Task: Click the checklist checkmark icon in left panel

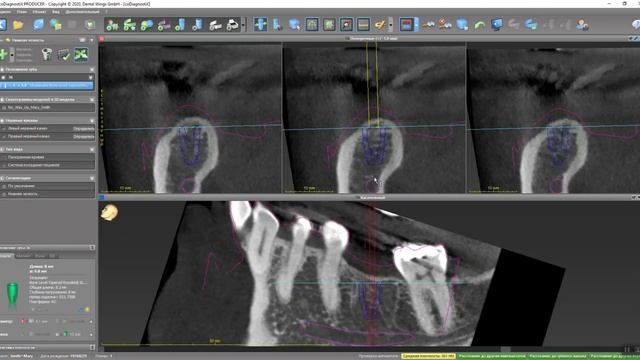Action: (x=64, y=54)
